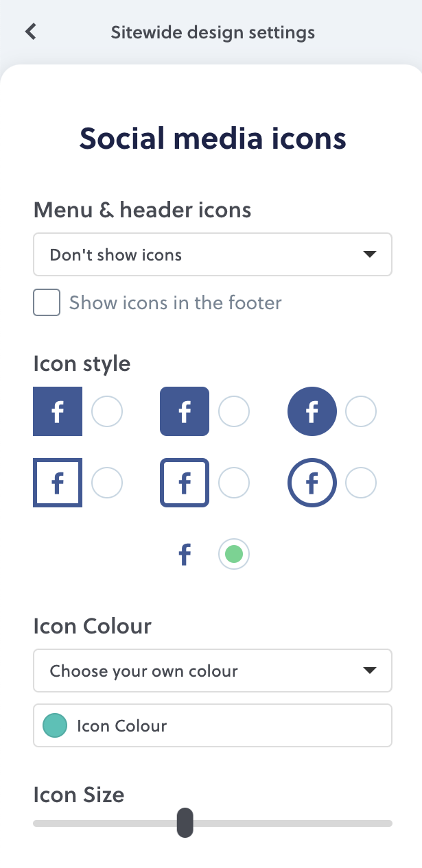Click the arrow on Don't show icons dropdown
422x868 pixels.
[370, 254]
